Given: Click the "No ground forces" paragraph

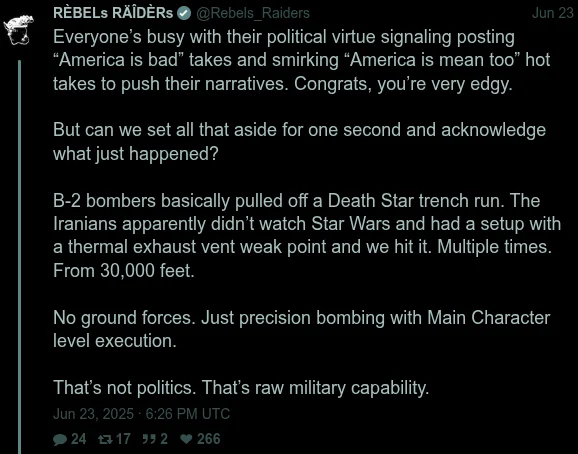Looking at the screenshot, I should click(302, 329).
